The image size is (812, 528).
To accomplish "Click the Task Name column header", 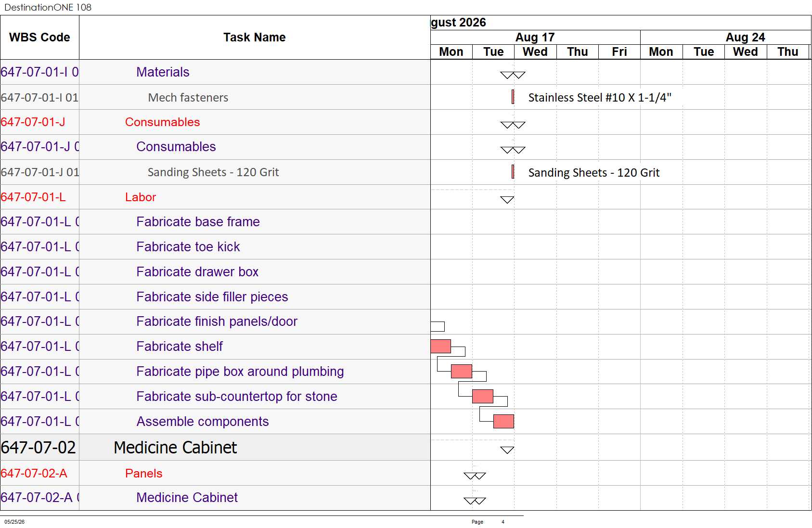I will 255,37.
